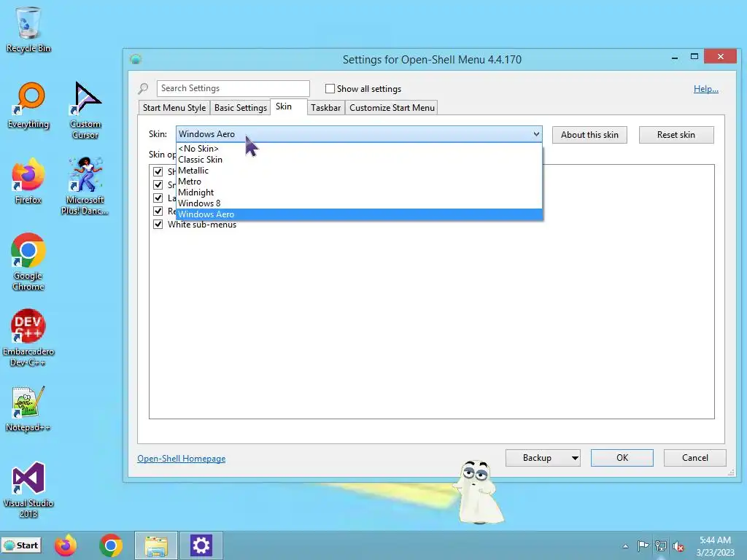
Task: Focus the Search Settings field
Action: 233,88
